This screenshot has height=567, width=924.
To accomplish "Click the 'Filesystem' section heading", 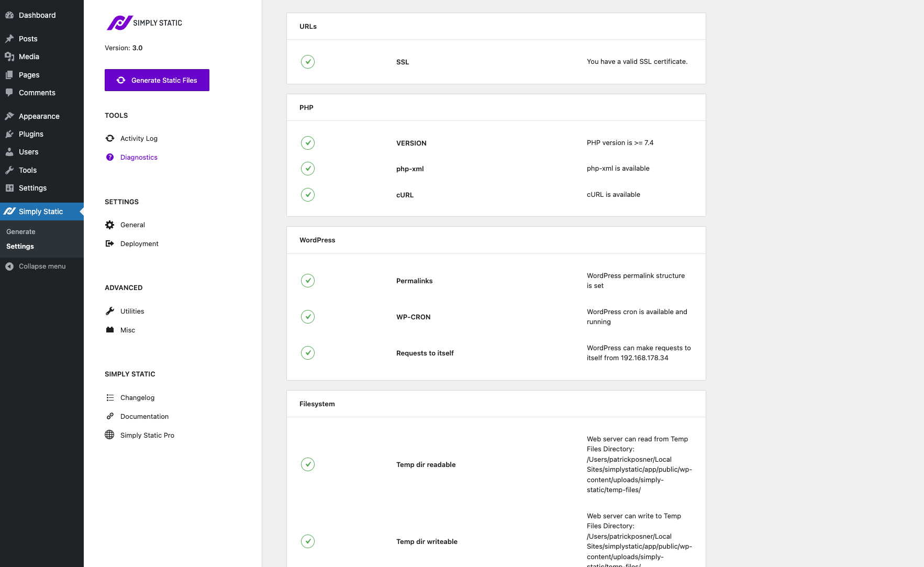I will [317, 404].
